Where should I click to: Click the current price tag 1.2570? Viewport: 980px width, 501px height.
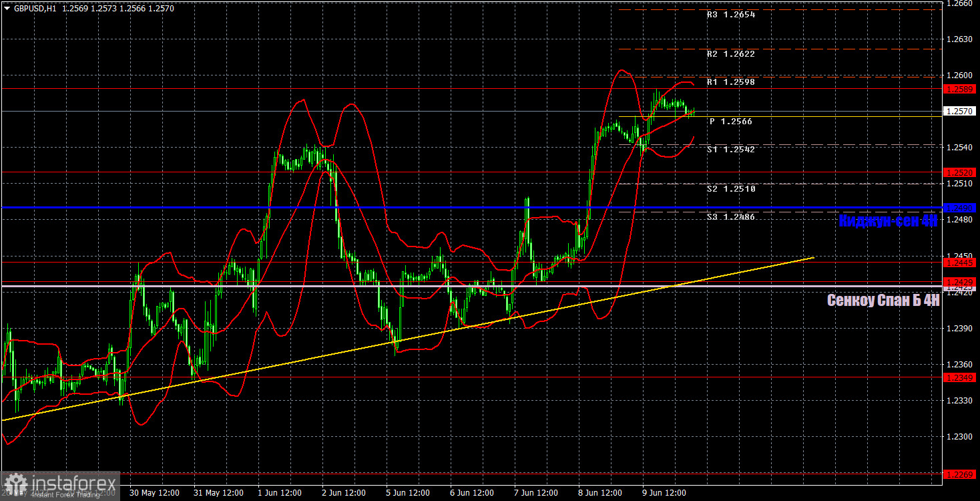tap(960, 111)
